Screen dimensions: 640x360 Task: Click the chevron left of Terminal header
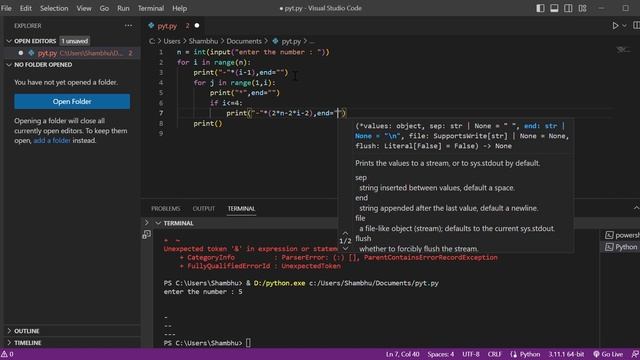point(147,223)
